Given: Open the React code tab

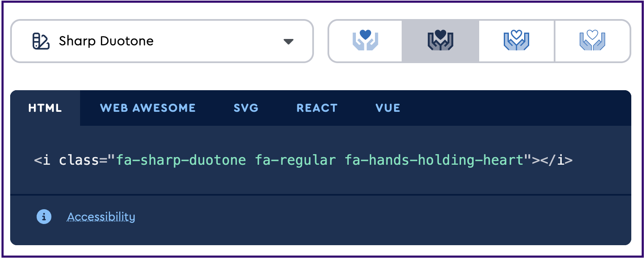Looking at the screenshot, I should pos(317,108).
